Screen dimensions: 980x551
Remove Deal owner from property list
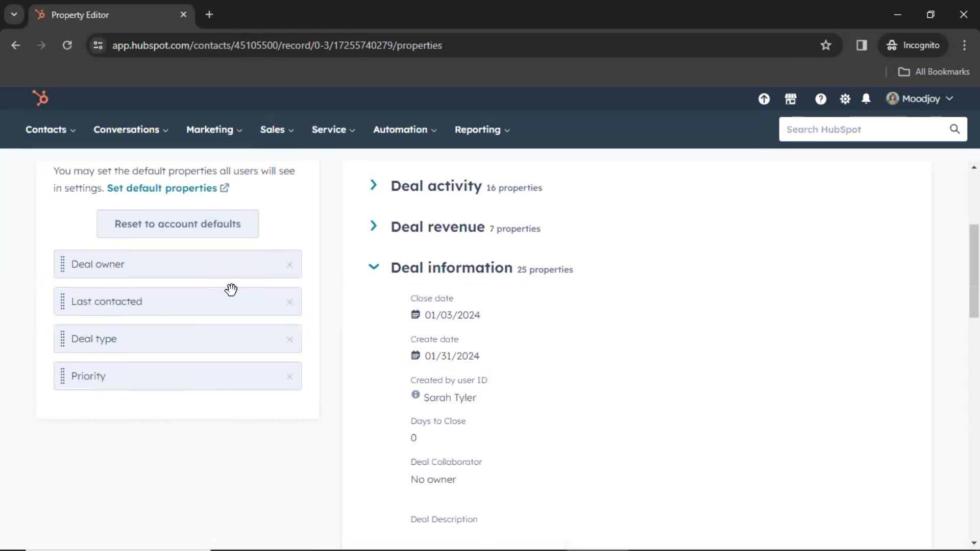tap(290, 264)
